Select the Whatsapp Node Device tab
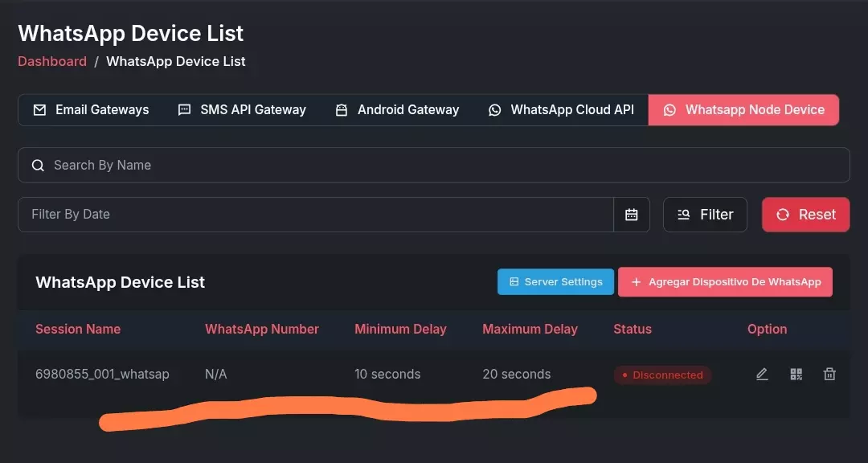Viewport: 868px width, 463px height. point(743,109)
